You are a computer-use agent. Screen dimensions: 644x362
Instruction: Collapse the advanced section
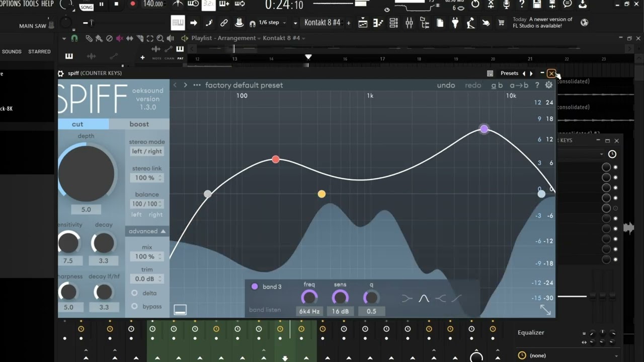(147, 231)
